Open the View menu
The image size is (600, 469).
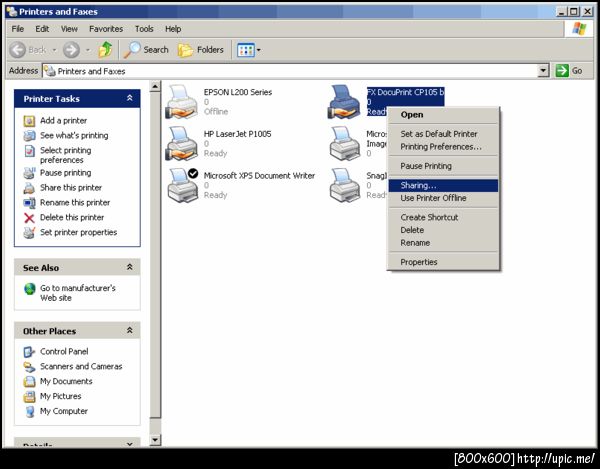click(69, 29)
